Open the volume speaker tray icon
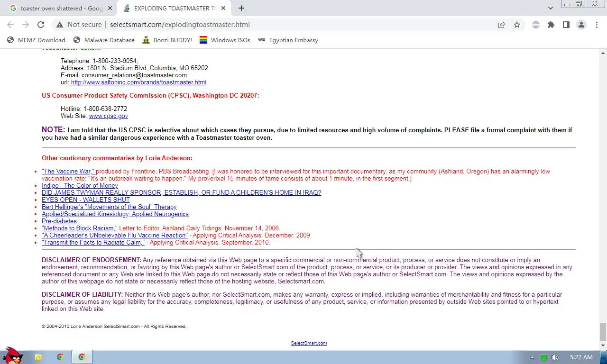 pos(555,357)
